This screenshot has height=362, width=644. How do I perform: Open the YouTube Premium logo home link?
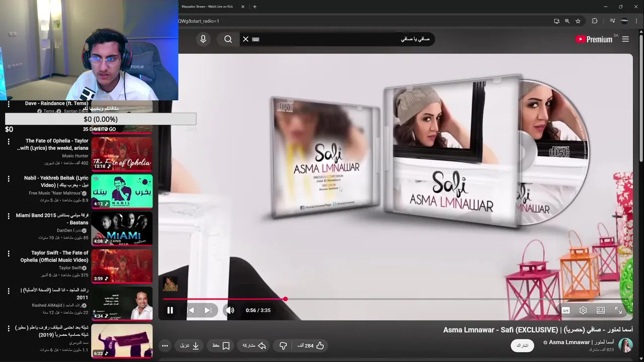point(594,39)
